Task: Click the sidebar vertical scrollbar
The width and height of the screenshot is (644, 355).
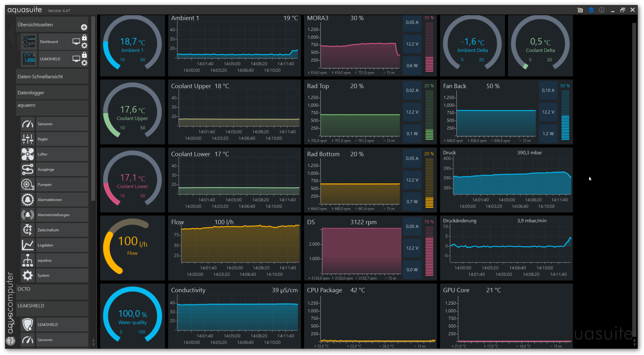Action: pos(93,108)
